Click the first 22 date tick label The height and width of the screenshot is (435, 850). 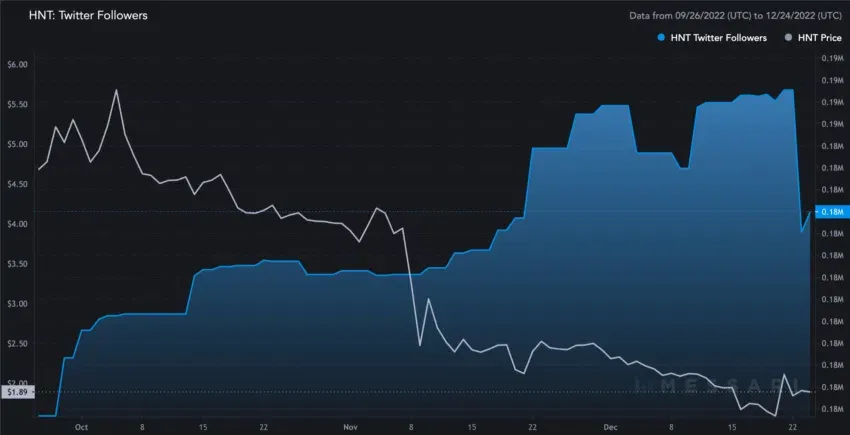click(263, 427)
